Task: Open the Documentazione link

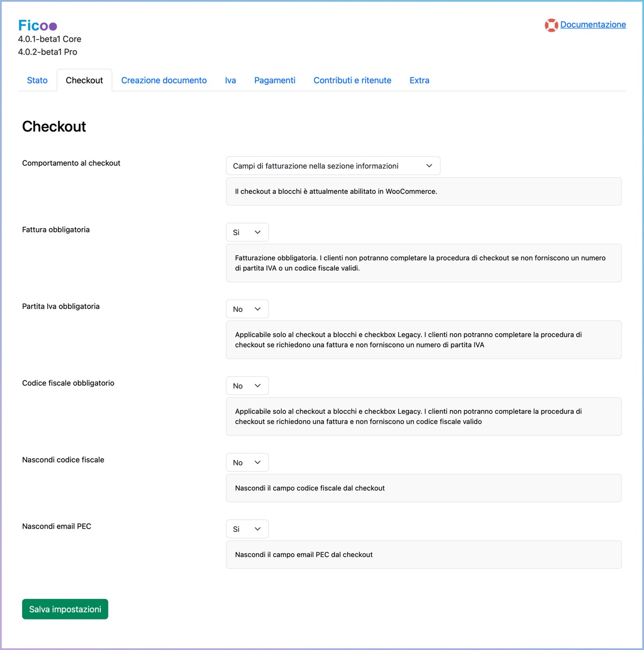Action: [x=593, y=25]
